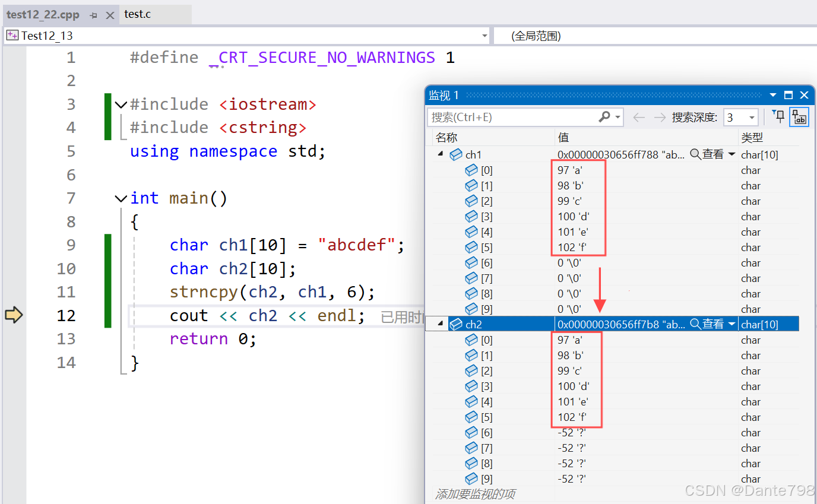Image resolution: width=817 pixels, height=504 pixels.
Task: Click the strncpy(ch2, ch1, 6); code line
Action: [272, 292]
